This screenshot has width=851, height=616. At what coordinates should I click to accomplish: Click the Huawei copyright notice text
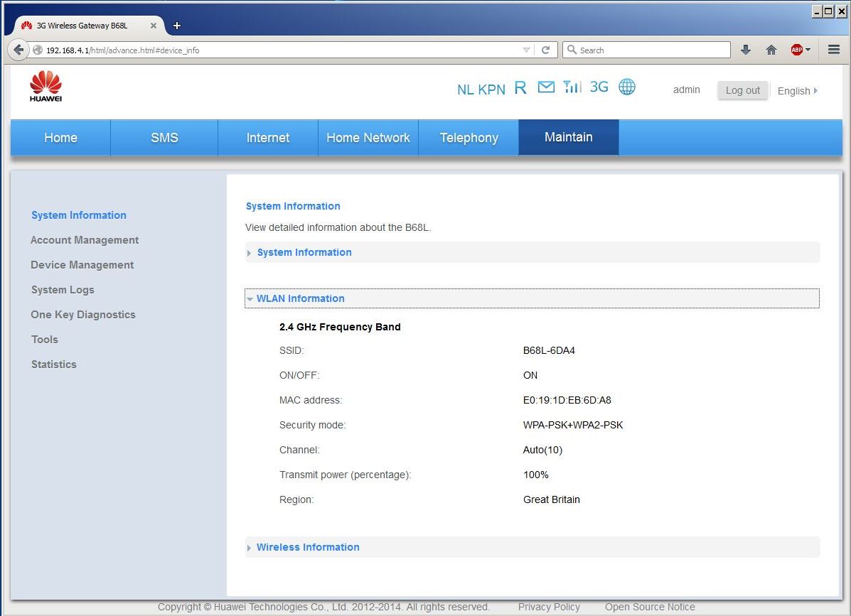pyautogui.click(x=324, y=607)
